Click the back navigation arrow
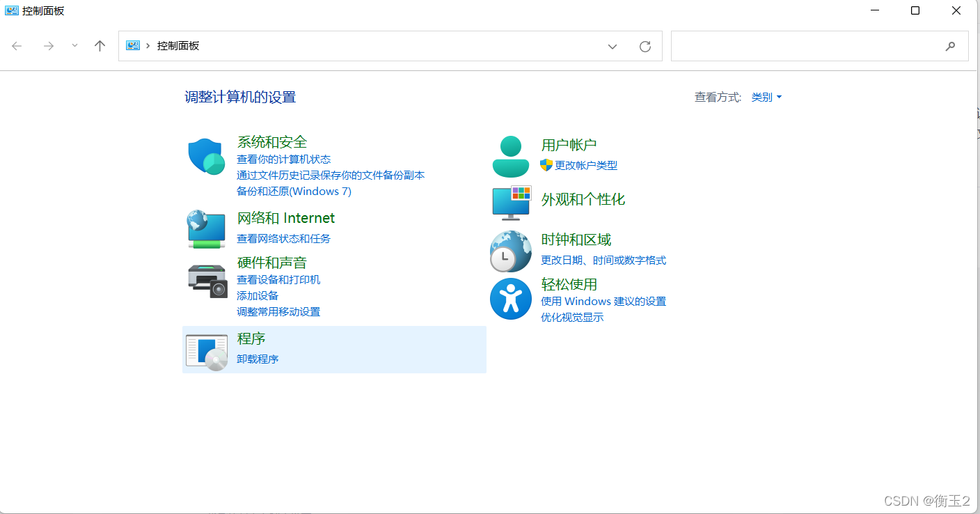The image size is (980, 514). coord(17,46)
